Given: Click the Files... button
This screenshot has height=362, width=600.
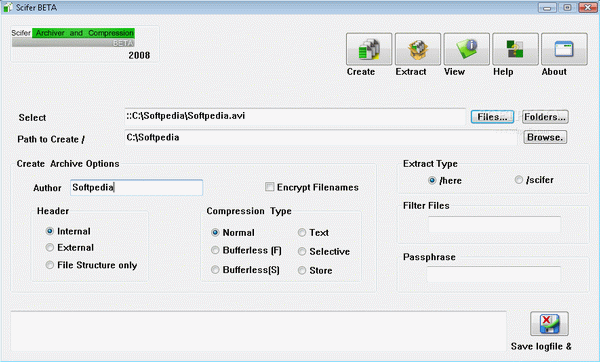Looking at the screenshot, I should click(492, 117).
